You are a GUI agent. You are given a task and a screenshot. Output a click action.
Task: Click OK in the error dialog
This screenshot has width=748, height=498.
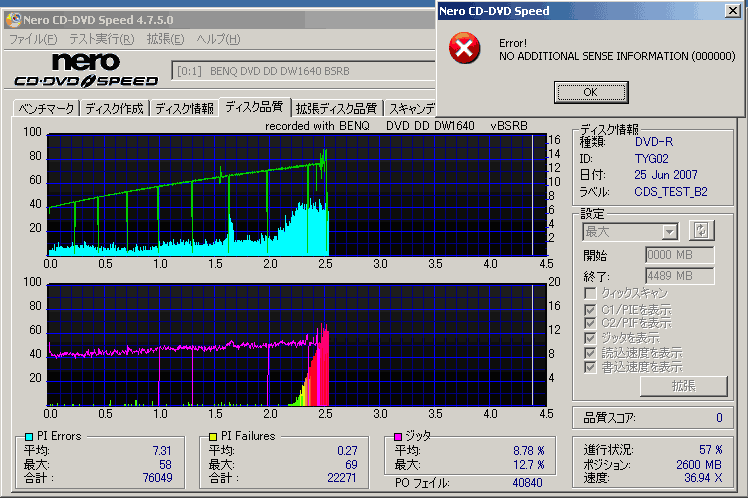click(591, 92)
